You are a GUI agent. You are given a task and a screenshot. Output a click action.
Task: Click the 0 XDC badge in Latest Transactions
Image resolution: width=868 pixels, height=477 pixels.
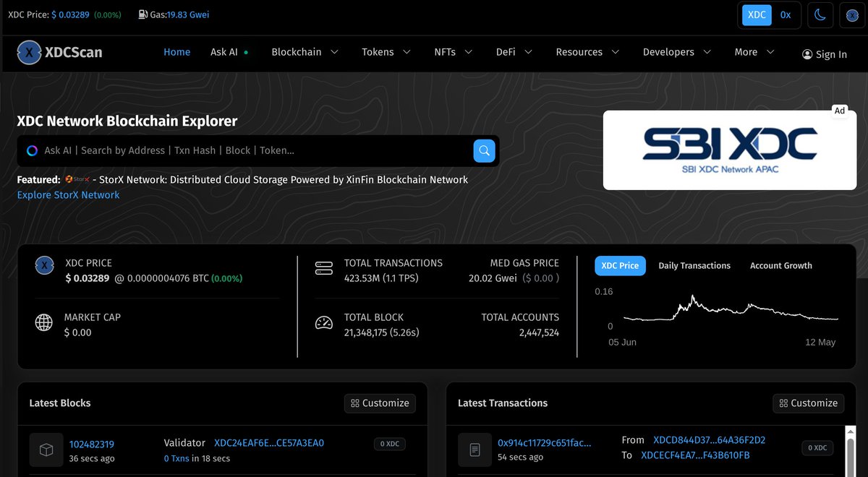click(x=817, y=448)
